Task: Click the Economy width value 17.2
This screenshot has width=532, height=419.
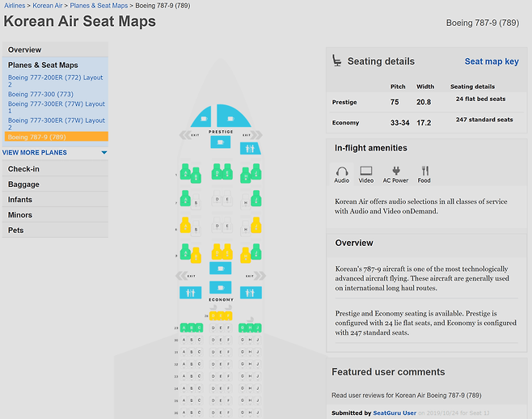Action: 424,123
